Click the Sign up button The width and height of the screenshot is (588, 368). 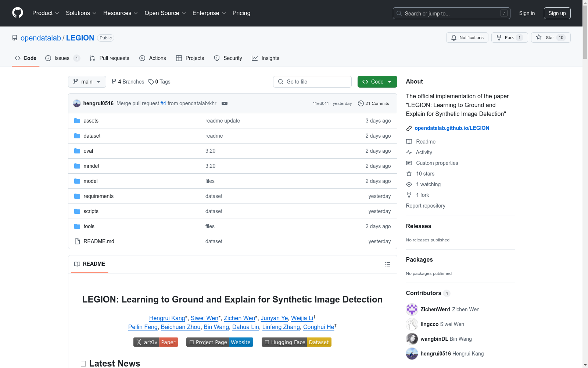(x=557, y=13)
